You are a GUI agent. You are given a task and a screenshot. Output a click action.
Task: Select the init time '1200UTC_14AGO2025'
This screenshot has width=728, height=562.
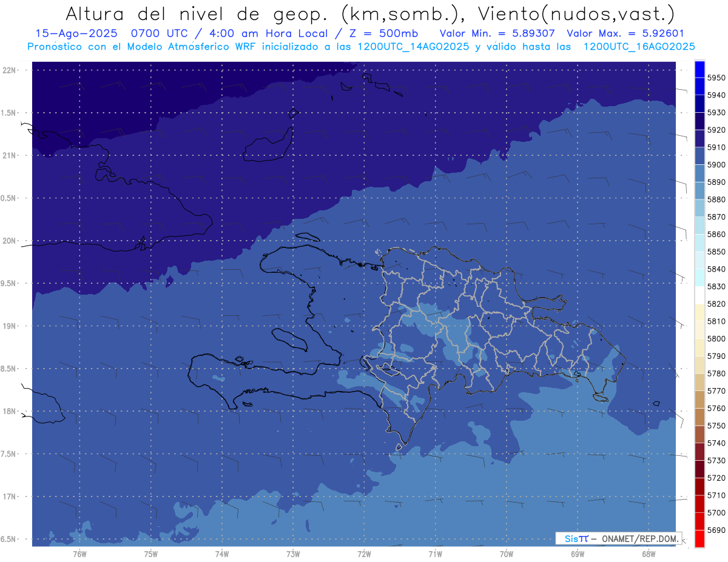413,46
